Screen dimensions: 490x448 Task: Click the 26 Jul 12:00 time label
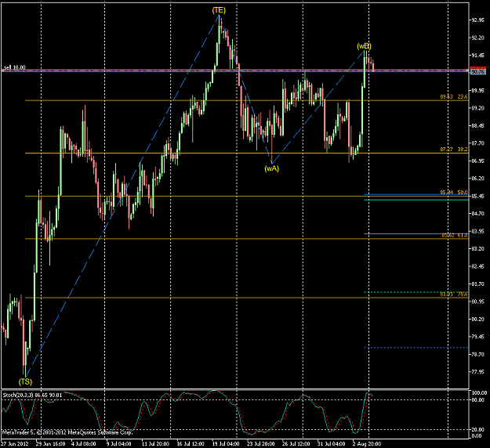(x=296, y=443)
